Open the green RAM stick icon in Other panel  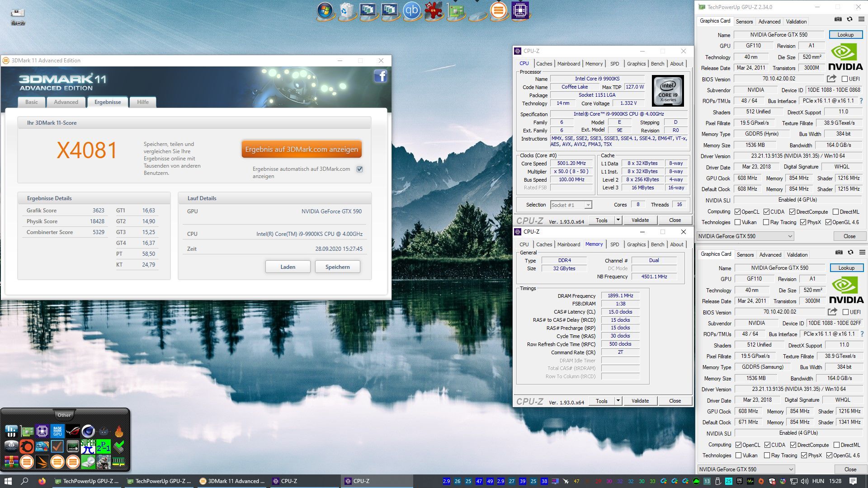[x=119, y=462]
